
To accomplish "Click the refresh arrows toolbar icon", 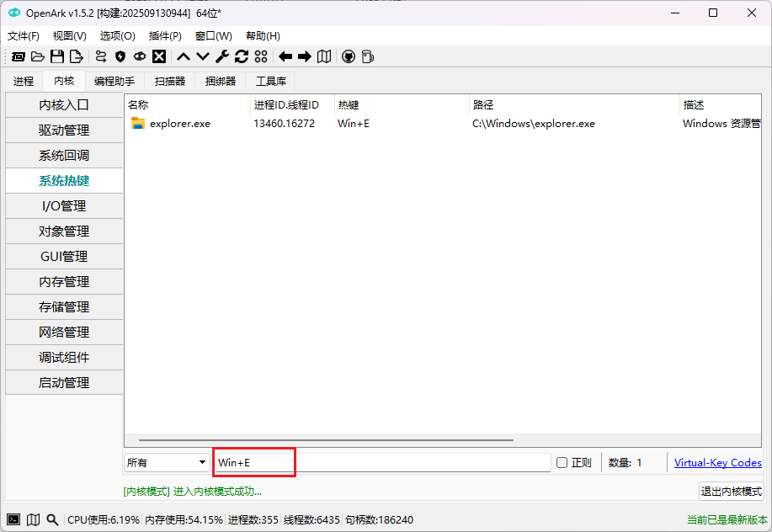I will tap(242, 56).
